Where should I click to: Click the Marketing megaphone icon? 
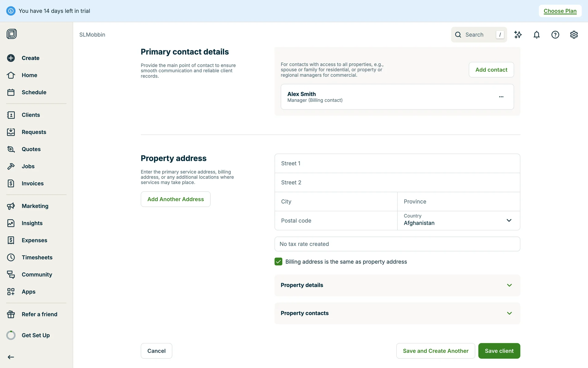[11, 206]
